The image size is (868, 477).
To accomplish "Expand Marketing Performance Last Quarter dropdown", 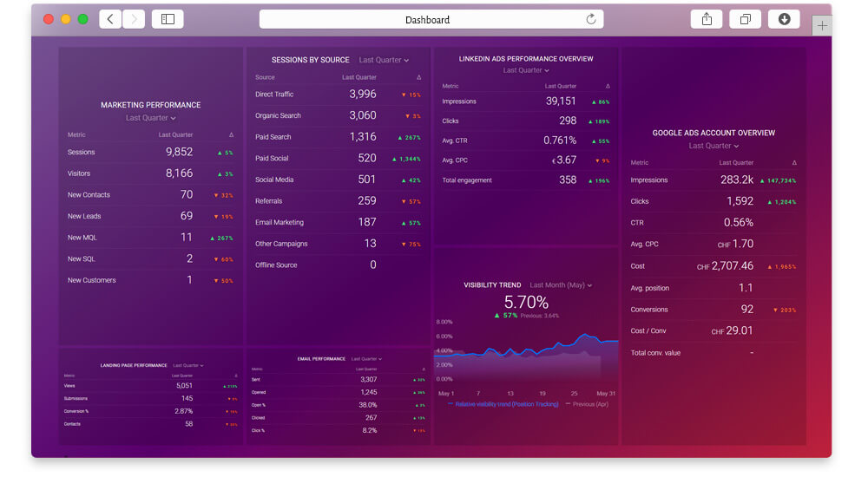I will point(150,118).
